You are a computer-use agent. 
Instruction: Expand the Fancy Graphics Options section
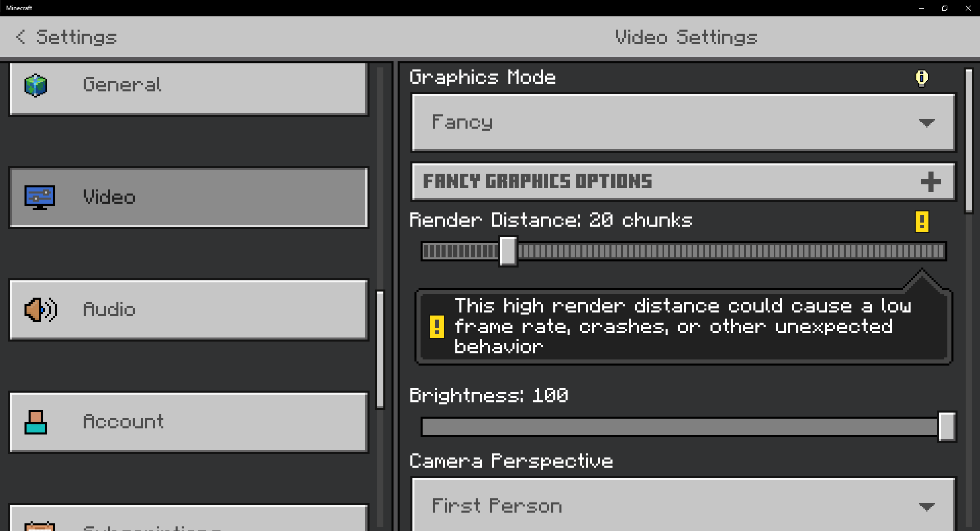click(x=683, y=182)
